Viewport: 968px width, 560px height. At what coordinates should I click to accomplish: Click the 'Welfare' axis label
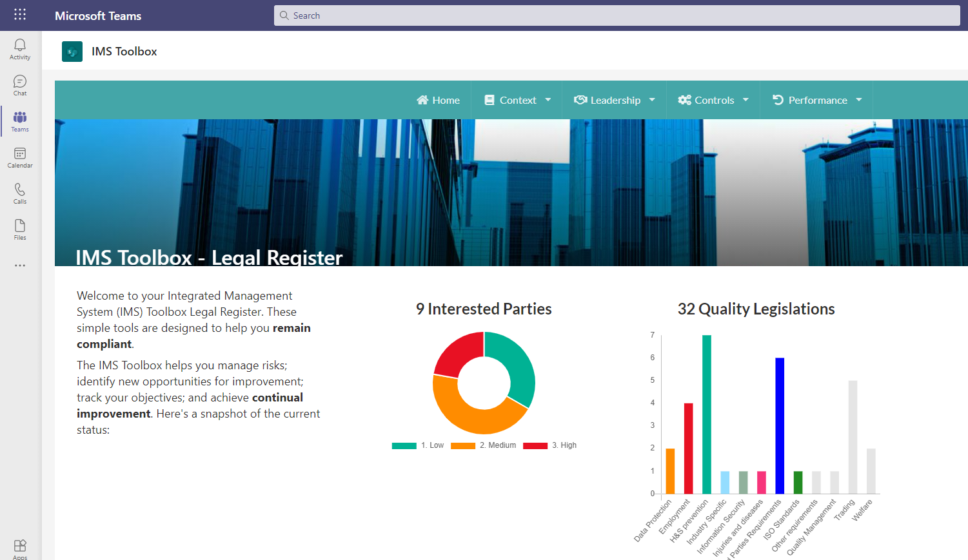[862, 510]
